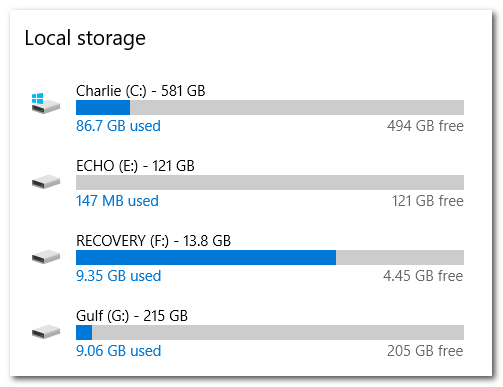The width and height of the screenshot is (503, 387).
Task: Click the ECHO (E:) storage usage bar
Action: (270, 182)
